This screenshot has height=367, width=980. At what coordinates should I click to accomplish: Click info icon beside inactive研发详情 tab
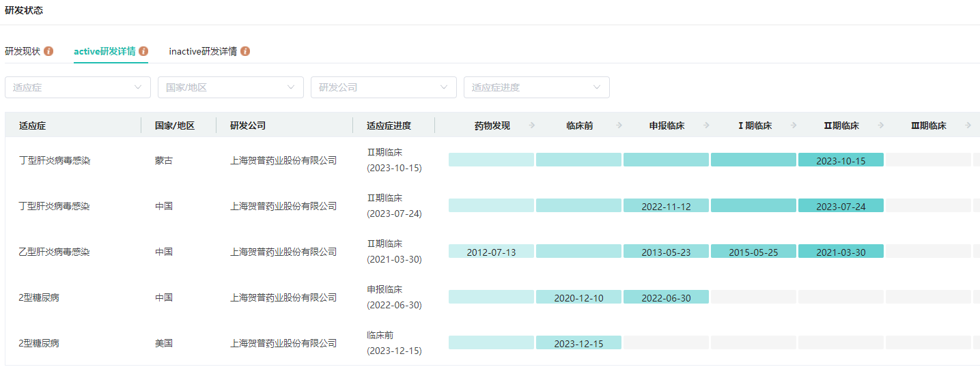point(245,51)
